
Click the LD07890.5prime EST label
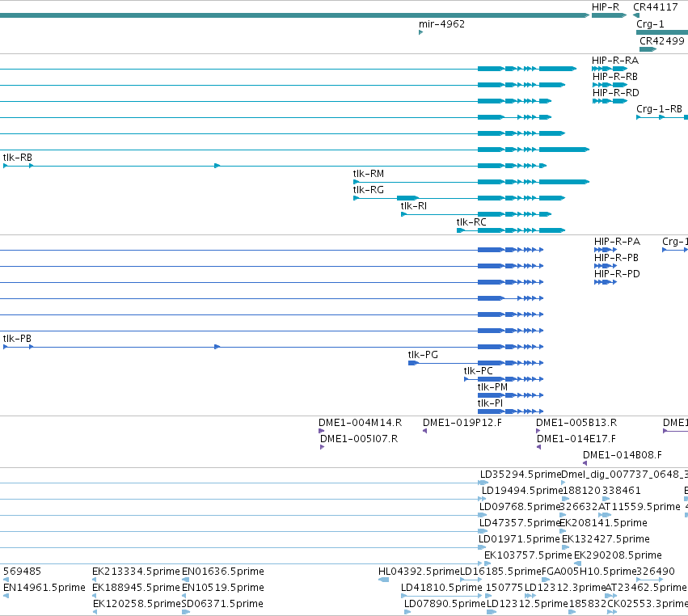pos(445,604)
